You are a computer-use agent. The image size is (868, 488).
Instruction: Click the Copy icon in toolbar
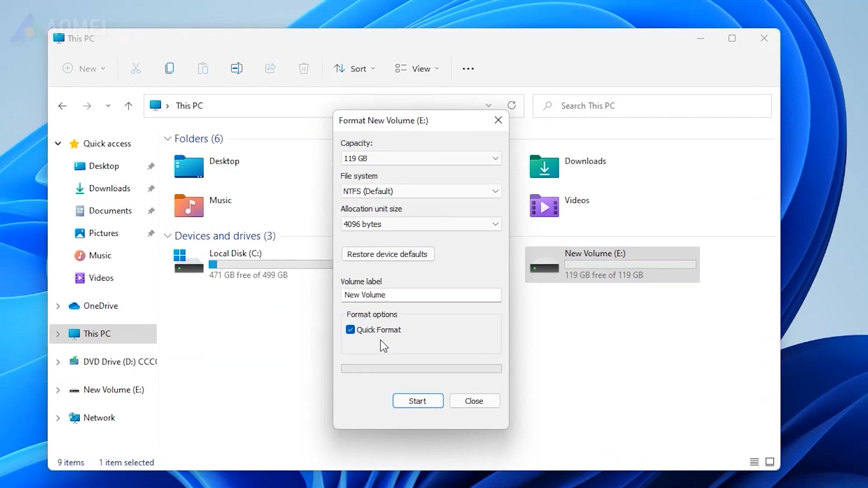(x=170, y=68)
